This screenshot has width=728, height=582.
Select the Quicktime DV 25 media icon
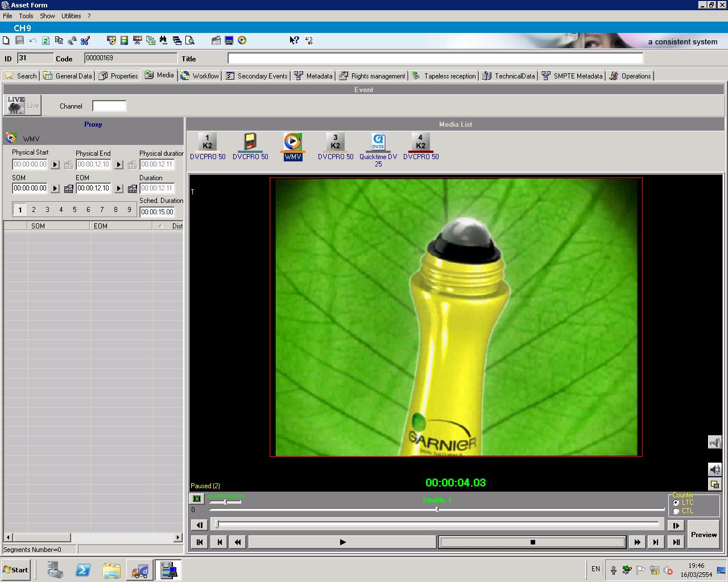(x=378, y=149)
